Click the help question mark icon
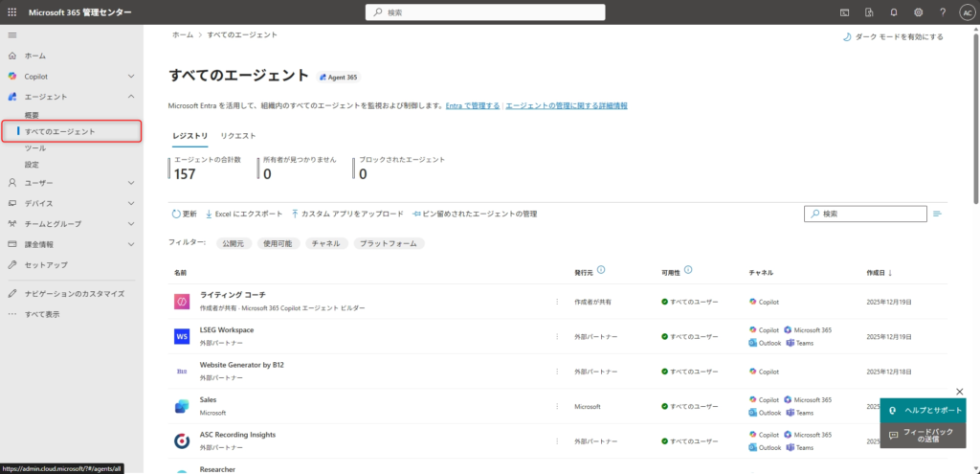980x474 pixels. coord(943,12)
